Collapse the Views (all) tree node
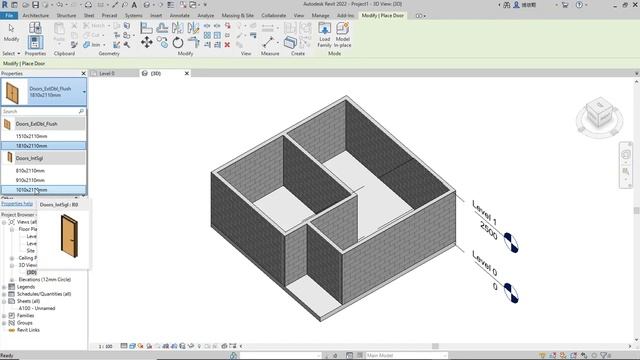This screenshot has height=360, width=640. tap(4, 222)
